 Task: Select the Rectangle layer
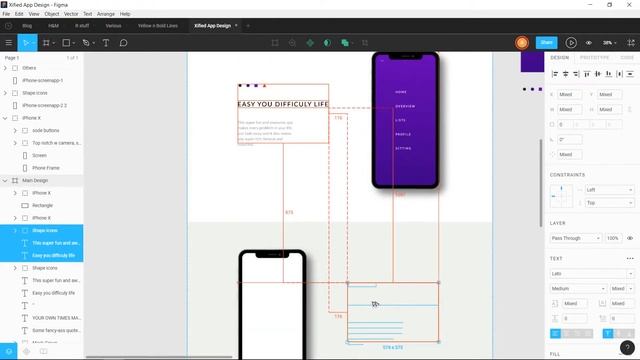click(42, 205)
